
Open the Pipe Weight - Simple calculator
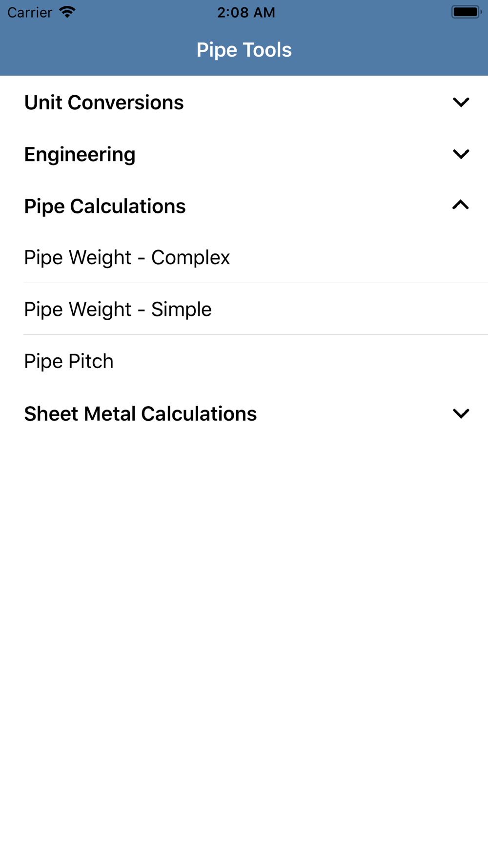tap(244, 309)
